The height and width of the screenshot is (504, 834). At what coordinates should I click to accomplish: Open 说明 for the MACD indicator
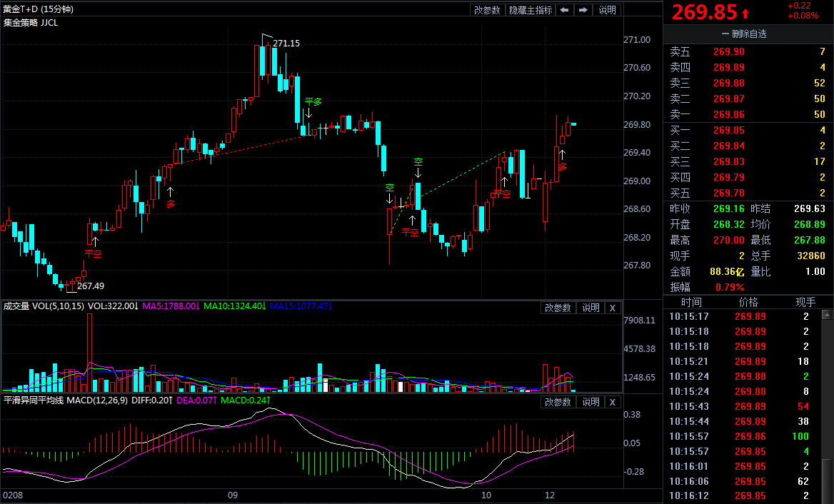(591, 402)
